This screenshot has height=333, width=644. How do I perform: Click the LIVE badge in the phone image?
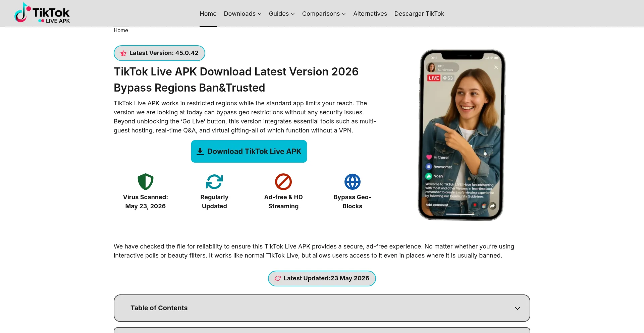(x=434, y=78)
